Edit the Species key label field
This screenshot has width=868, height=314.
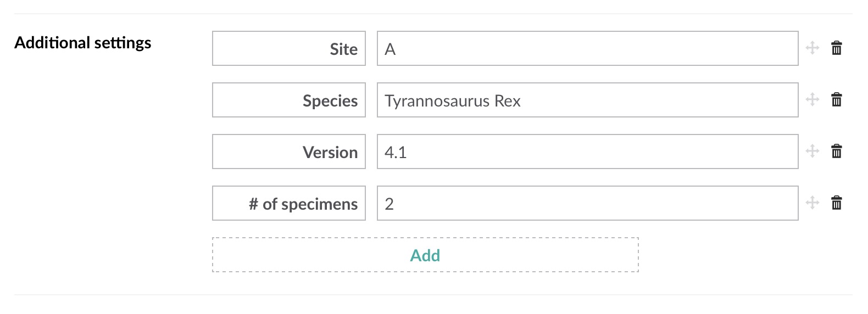[x=289, y=100]
